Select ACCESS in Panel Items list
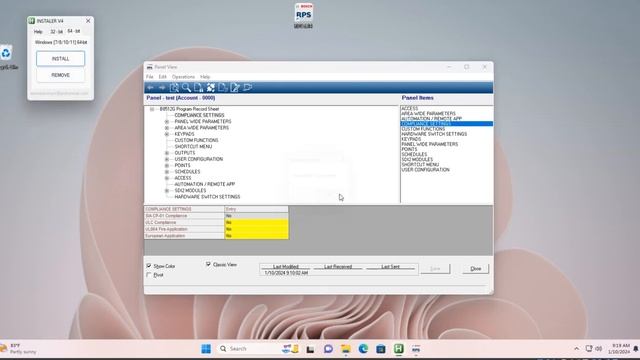This screenshot has width=640, height=360. pyautogui.click(x=409, y=109)
